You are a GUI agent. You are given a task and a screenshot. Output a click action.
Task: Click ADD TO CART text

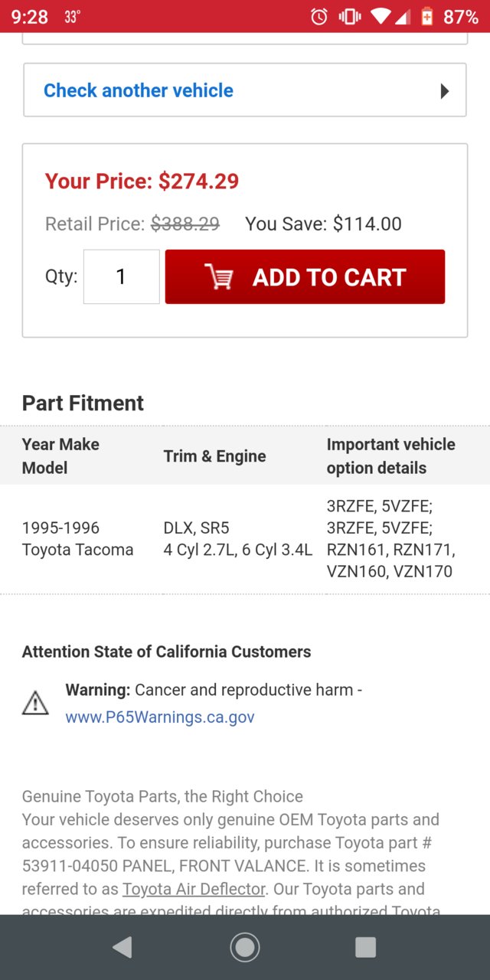tap(329, 277)
